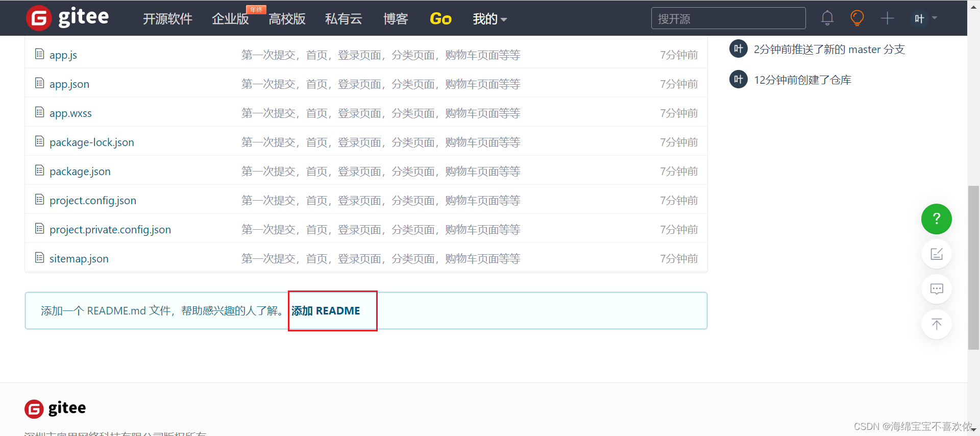Click file icon beside app.js
This screenshot has height=436, width=980.
tap(39, 54)
